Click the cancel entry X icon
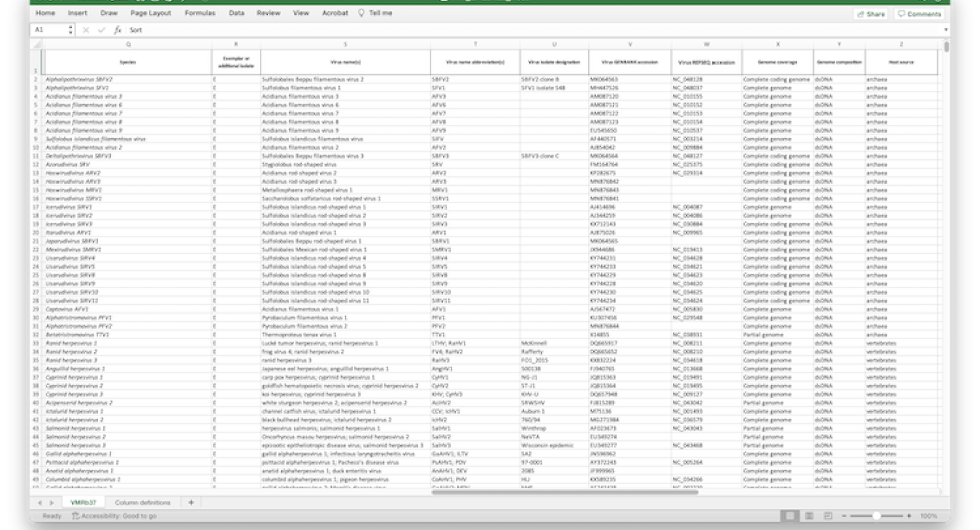This screenshot has width=980, height=530. click(x=86, y=30)
